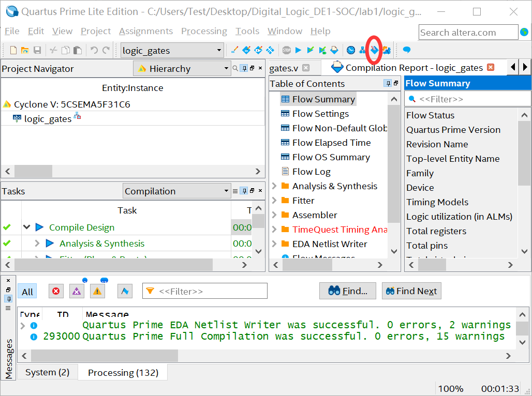The width and height of the screenshot is (532, 396).
Task: Open a file with the folder icon
Action: pyautogui.click(x=25, y=50)
